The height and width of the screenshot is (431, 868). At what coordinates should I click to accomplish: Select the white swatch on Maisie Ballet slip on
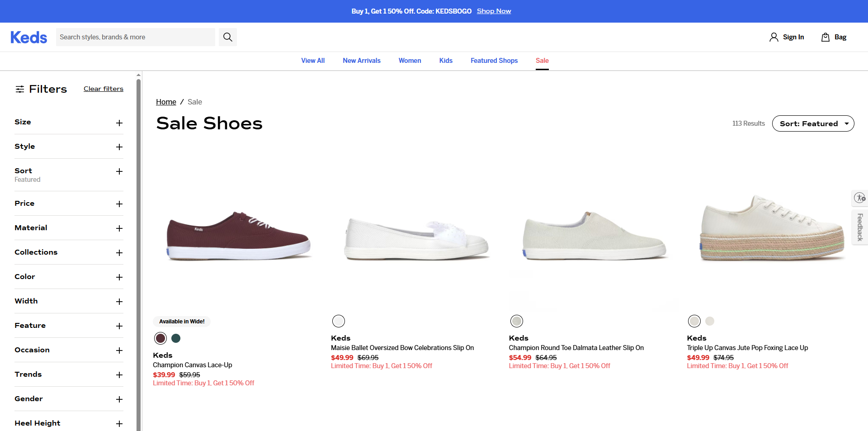[x=338, y=321]
